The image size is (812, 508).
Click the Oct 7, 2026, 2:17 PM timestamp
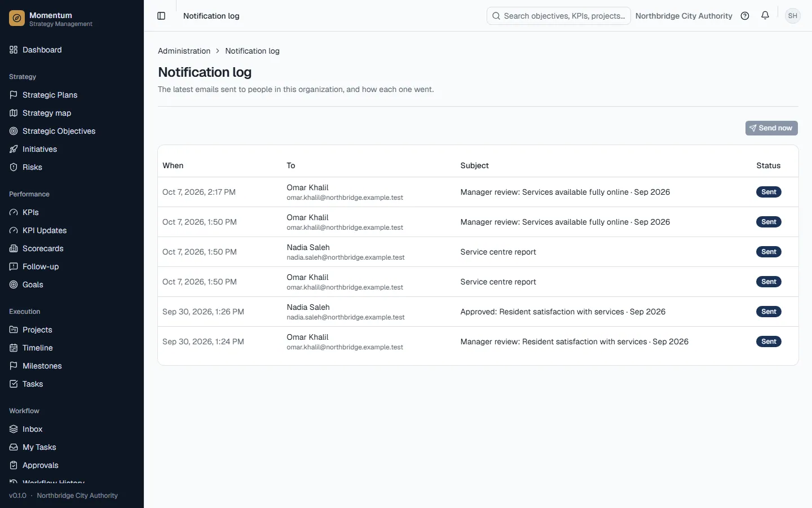199,192
